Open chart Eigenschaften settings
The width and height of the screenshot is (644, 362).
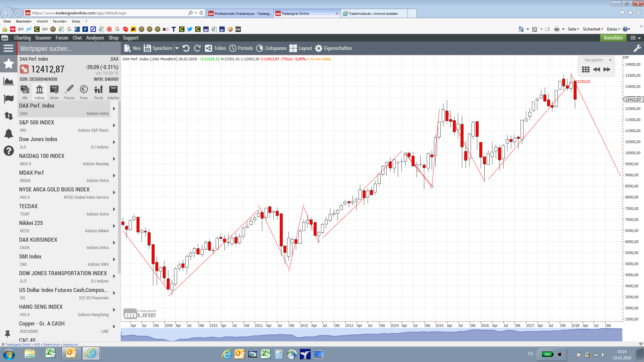click(333, 48)
